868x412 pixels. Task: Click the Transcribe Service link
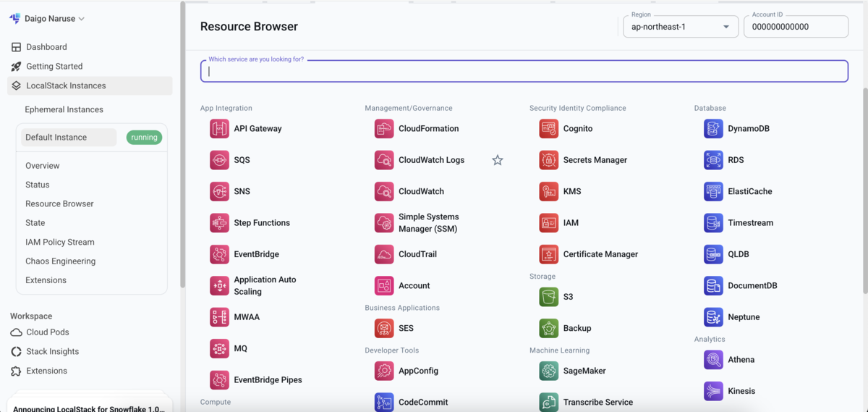pos(598,403)
